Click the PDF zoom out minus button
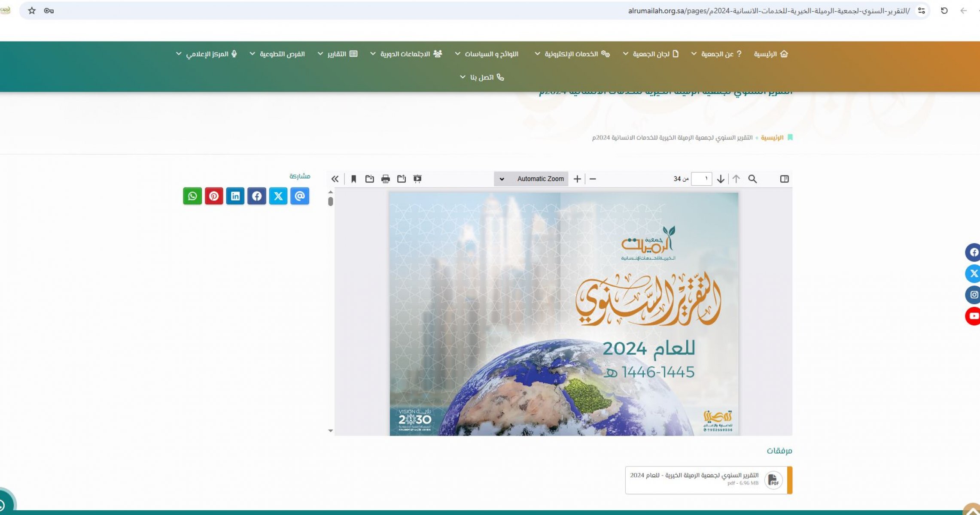This screenshot has width=980, height=515. [593, 179]
